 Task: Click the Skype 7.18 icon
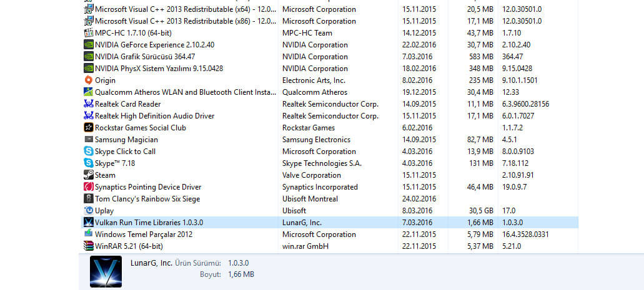88,163
